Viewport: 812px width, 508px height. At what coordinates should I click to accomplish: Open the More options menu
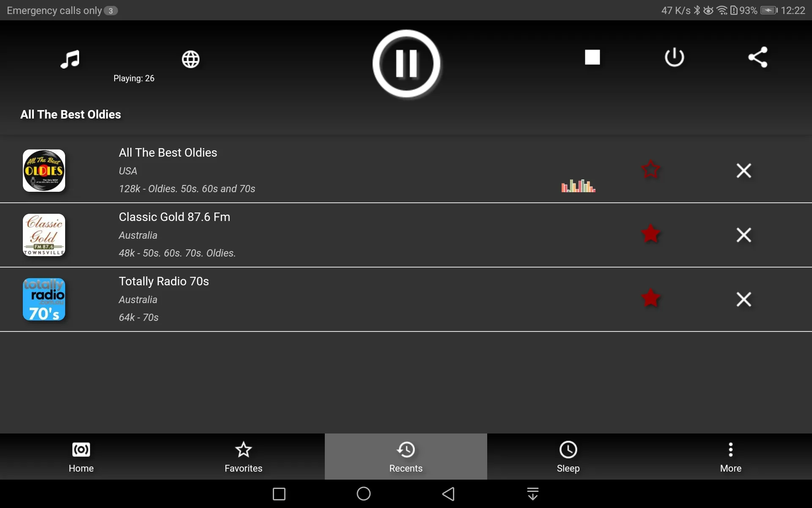click(731, 456)
